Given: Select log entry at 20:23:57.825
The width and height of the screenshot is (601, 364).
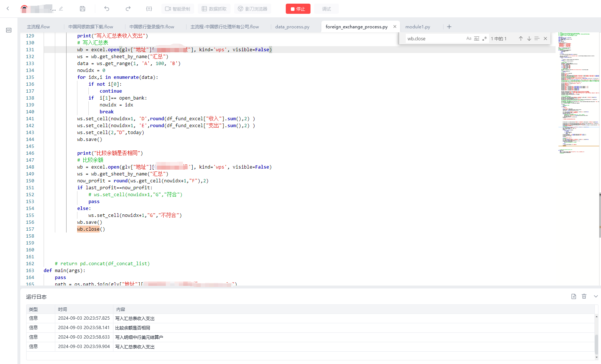Looking at the screenshot, I should point(310,318).
